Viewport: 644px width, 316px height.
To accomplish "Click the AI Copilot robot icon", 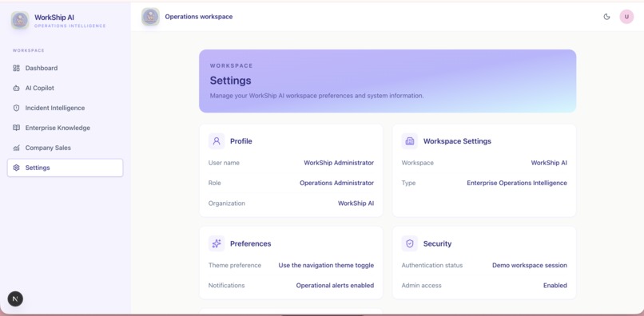I will (x=17, y=89).
